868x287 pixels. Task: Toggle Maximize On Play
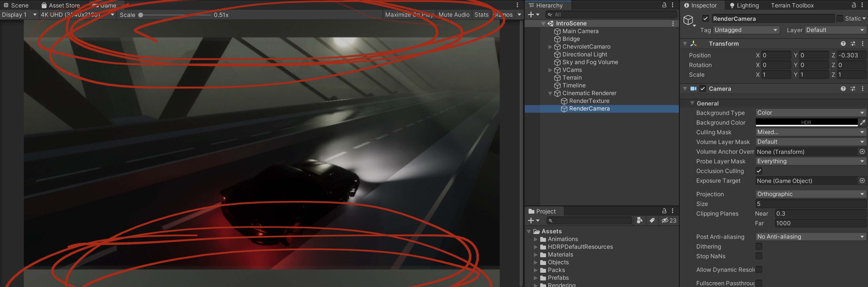pos(409,15)
